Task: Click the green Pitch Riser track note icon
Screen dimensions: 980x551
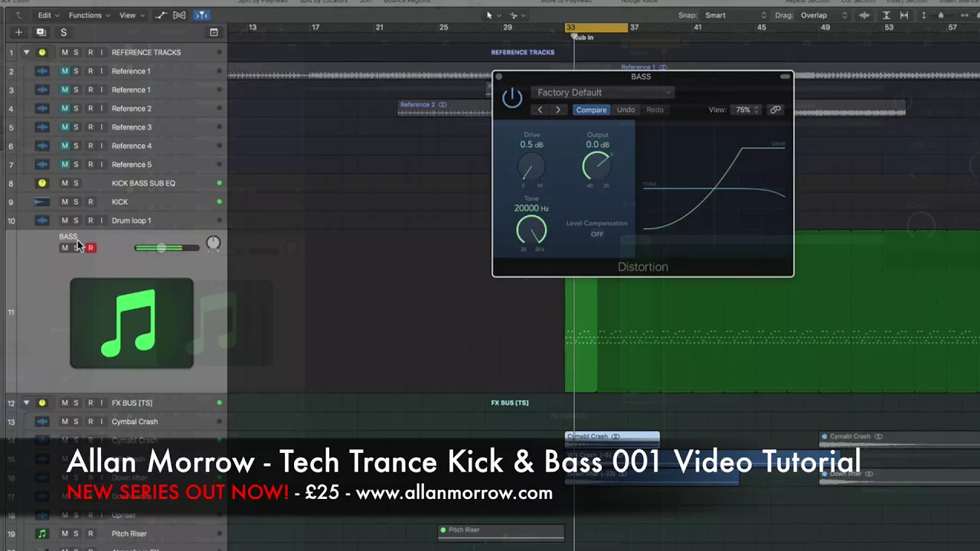Action: [42, 534]
